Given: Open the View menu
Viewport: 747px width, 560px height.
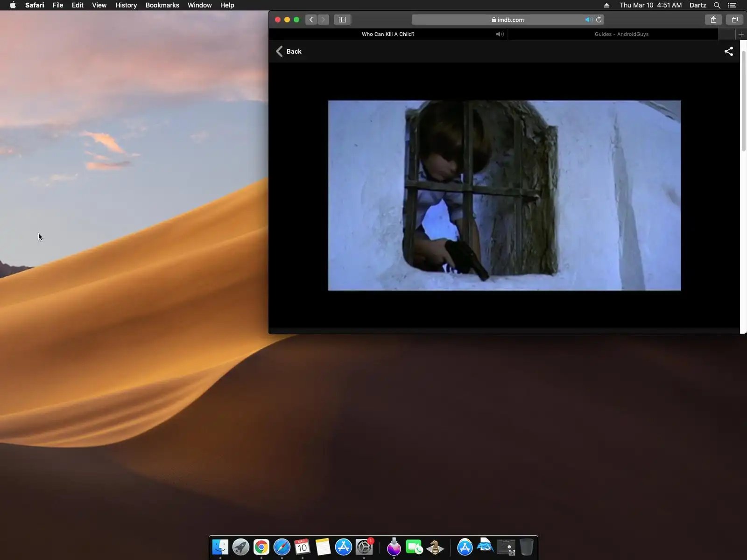Looking at the screenshot, I should click(99, 5).
